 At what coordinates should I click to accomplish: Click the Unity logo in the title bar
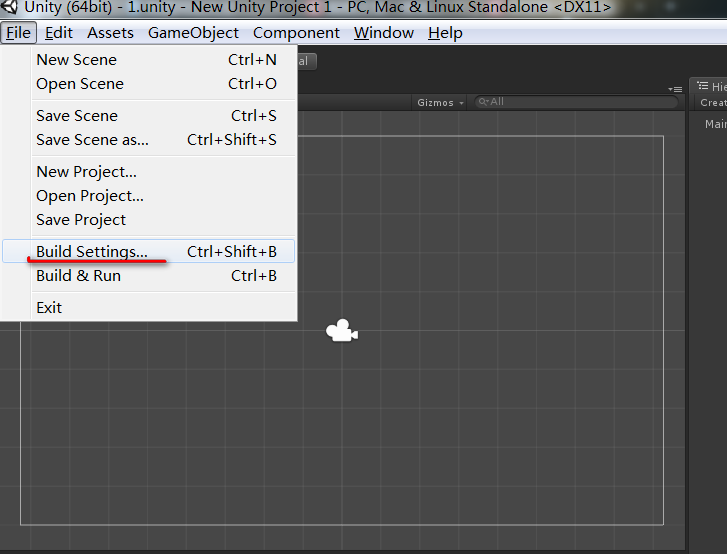9,6
